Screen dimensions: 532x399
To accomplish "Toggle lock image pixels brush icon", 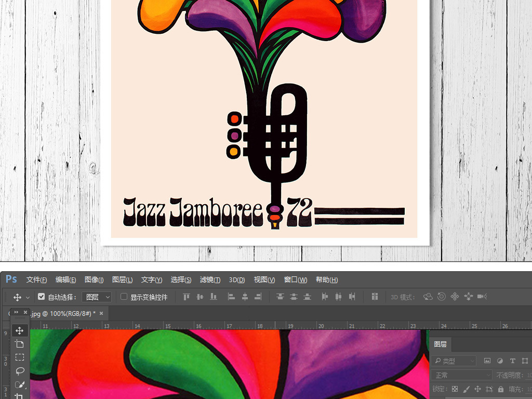I will (466, 389).
